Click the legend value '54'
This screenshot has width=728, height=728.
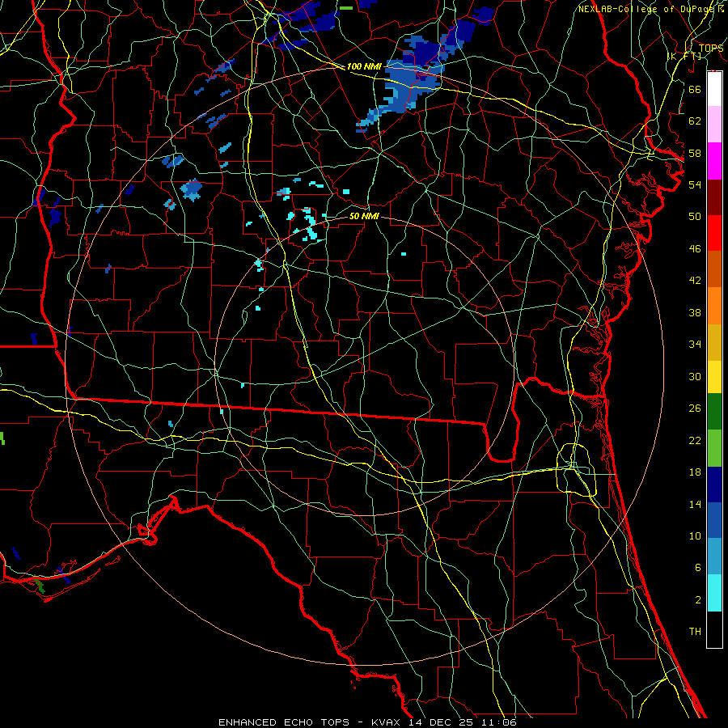695,184
